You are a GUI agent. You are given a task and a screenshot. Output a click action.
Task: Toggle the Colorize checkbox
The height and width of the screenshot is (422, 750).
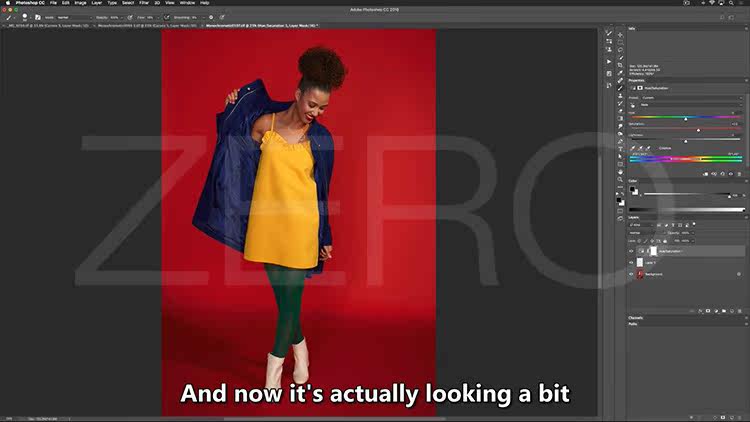(x=662, y=148)
